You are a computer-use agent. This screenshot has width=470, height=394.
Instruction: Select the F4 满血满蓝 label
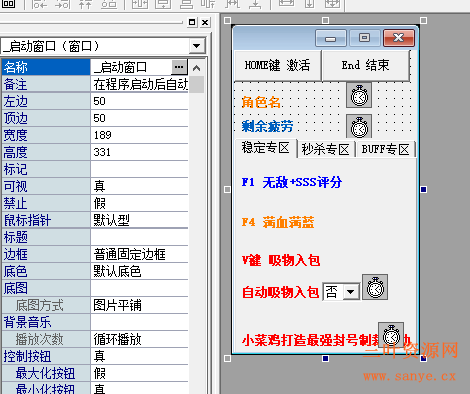[278, 222]
